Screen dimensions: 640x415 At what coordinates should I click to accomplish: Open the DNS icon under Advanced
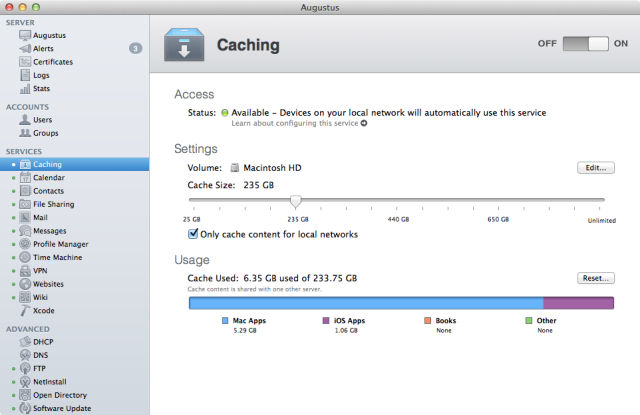25,355
